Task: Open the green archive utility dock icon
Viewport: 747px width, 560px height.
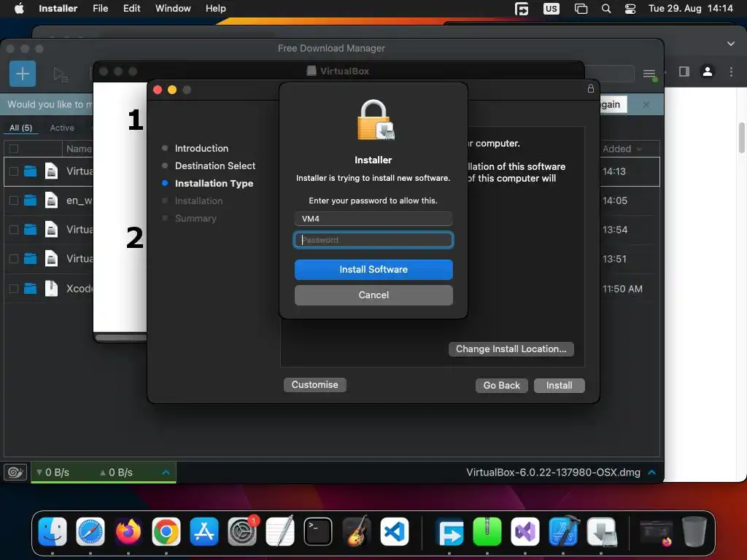Action: (x=487, y=532)
